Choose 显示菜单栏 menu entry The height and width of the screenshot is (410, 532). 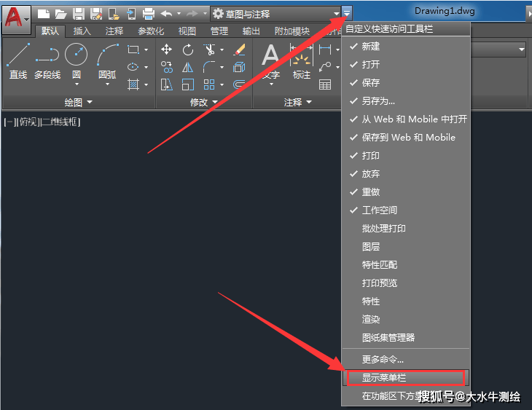[x=406, y=378]
